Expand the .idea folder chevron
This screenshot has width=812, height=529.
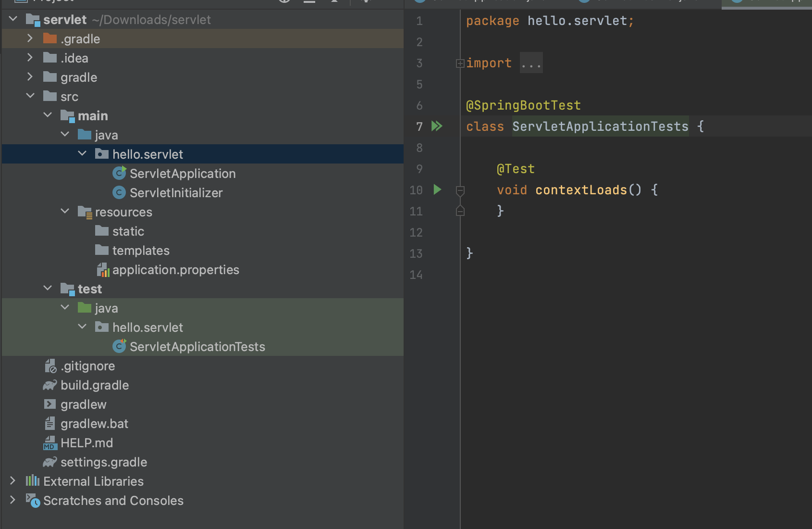(x=30, y=57)
